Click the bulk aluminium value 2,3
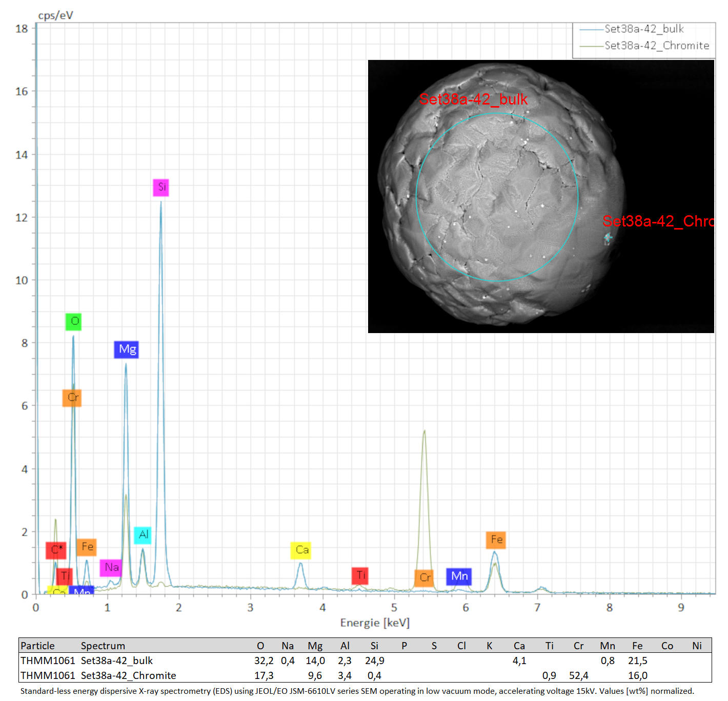This screenshot has height=701, width=728. [x=345, y=661]
